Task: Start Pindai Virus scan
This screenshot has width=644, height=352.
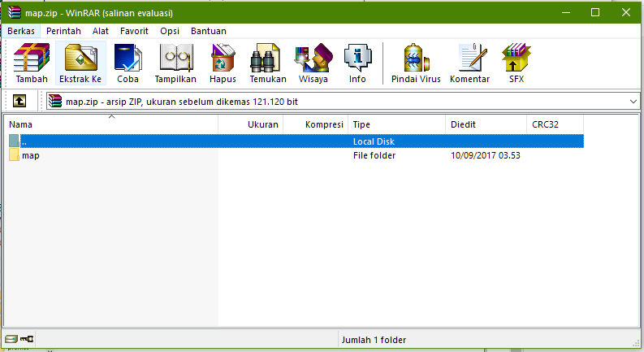Action: (416, 63)
